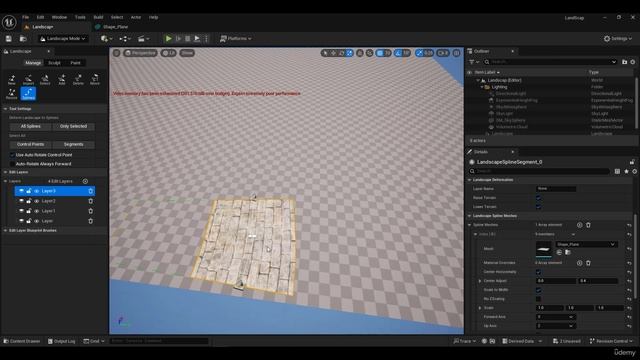Activate the viewport translate tool
This screenshot has width=640, height=360.
[333, 53]
